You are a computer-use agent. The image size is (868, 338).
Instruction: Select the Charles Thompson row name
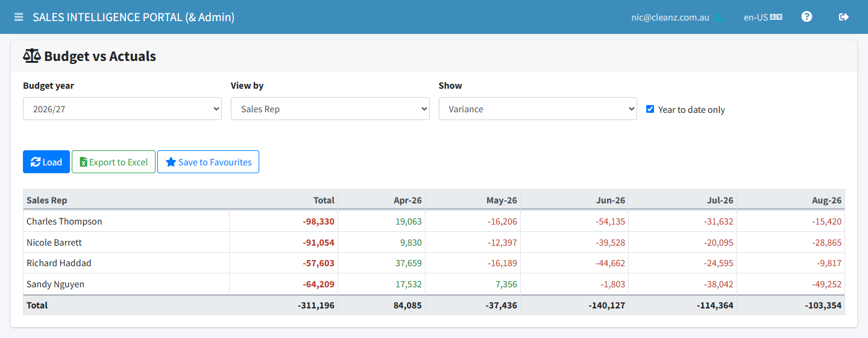64,221
